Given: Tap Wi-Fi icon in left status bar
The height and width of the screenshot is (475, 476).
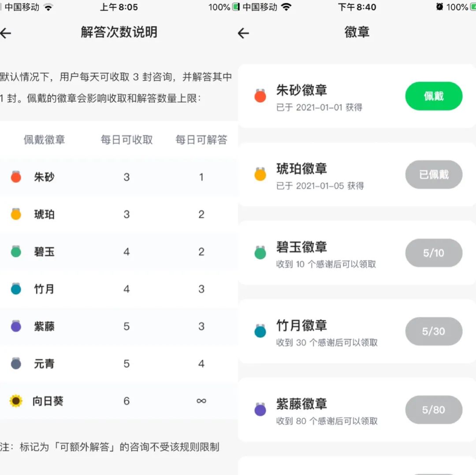Looking at the screenshot, I should click(48, 7).
